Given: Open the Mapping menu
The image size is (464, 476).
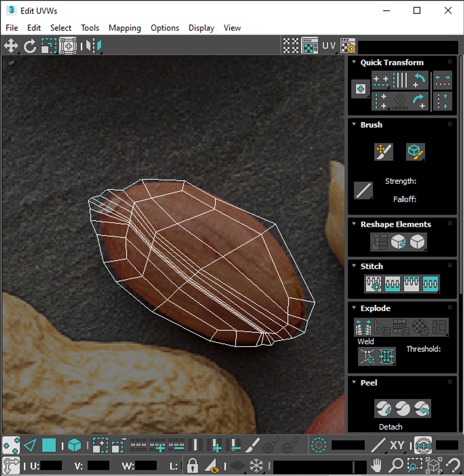Looking at the screenshot, I should (124, 28).
